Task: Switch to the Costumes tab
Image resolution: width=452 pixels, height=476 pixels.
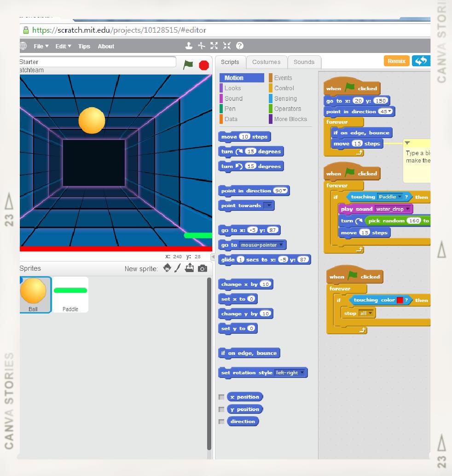Action: point(266,62)
